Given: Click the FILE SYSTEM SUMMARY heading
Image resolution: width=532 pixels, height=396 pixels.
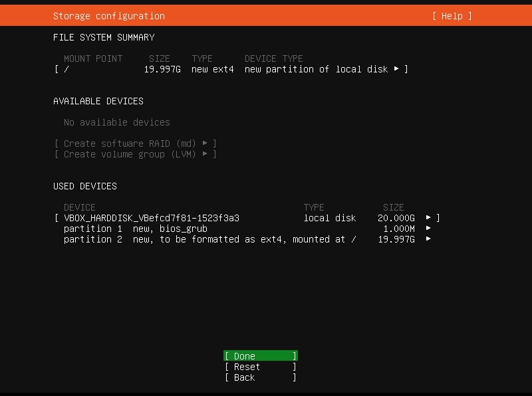Looking at the screenshot, I should pyautogui.click(x=104, y=37).
